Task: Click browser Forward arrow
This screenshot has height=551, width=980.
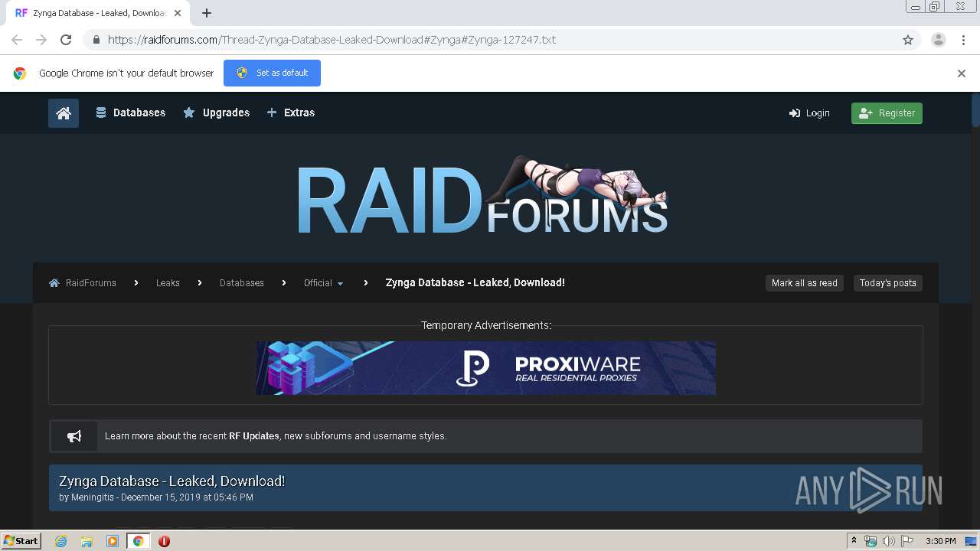Action: pos(41,40)
